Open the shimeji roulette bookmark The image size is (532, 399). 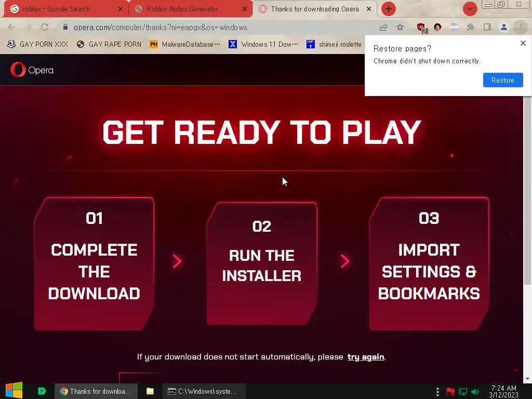coord(334,44)
